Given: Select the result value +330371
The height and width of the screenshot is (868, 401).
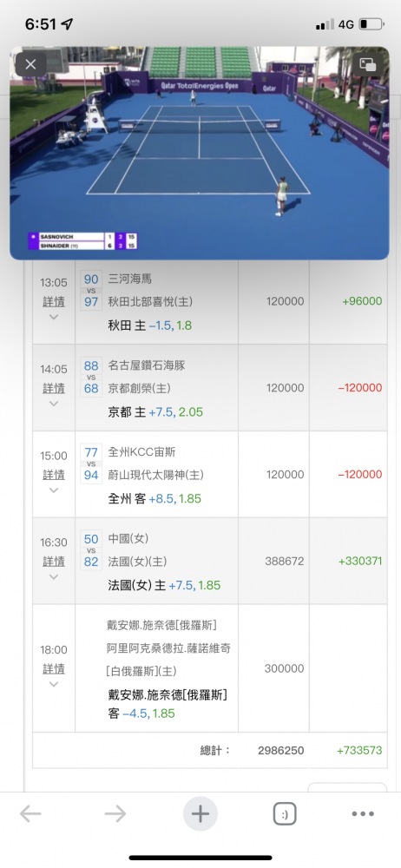Looking at the screenshot, I should pyautogui.click(x=360, y=561).
